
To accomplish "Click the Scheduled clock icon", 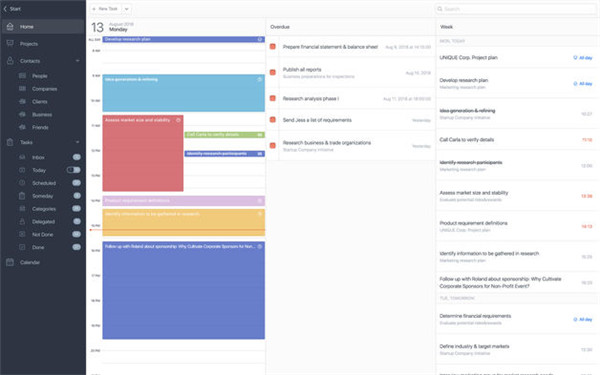I will 22,183.
